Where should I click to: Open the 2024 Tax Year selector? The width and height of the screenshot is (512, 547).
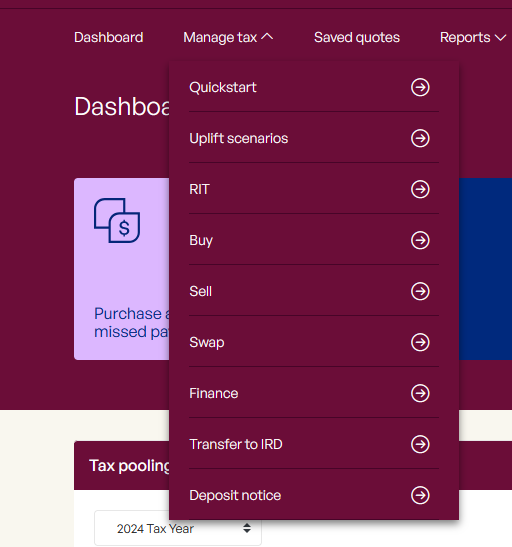pyautogui.click(x=178, y=528)
